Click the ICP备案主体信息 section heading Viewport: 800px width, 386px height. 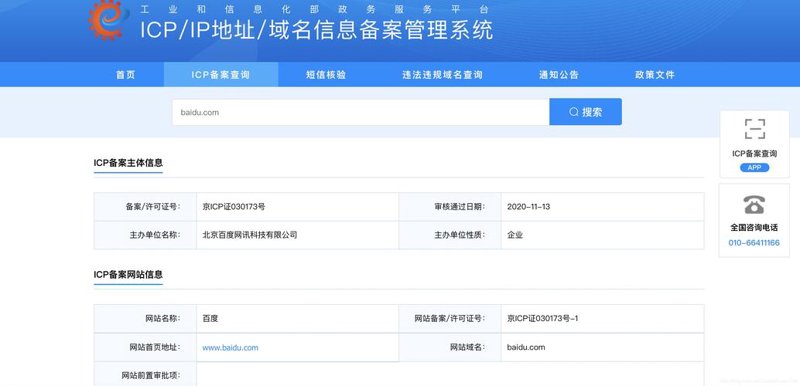click(x=128, y=163)
